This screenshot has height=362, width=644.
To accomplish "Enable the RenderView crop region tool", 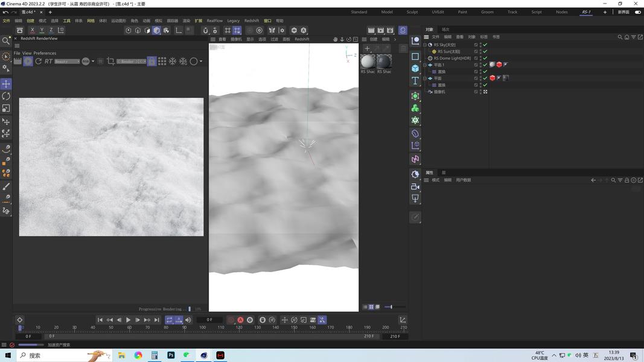I will (x=110, y=61).
